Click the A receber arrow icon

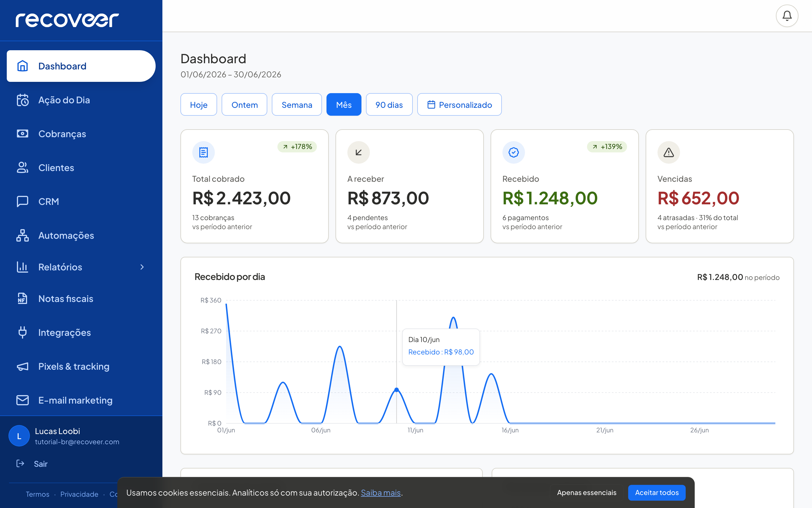pyautogui.click(x=358, y=152)
